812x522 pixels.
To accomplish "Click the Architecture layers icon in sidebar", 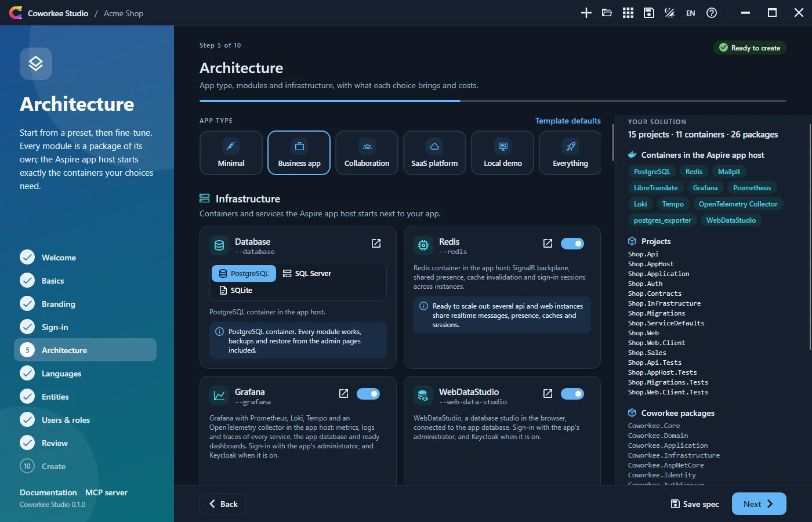I will click(36, 64).
